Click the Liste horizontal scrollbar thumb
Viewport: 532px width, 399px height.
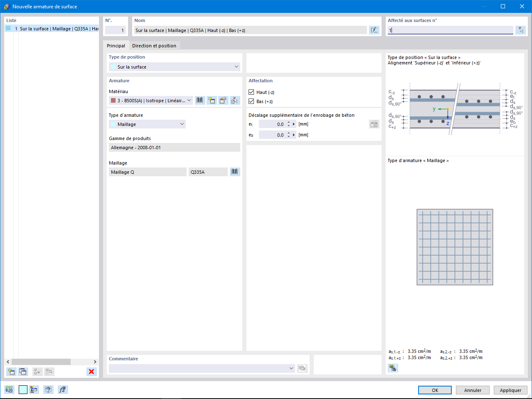[41, 362]
